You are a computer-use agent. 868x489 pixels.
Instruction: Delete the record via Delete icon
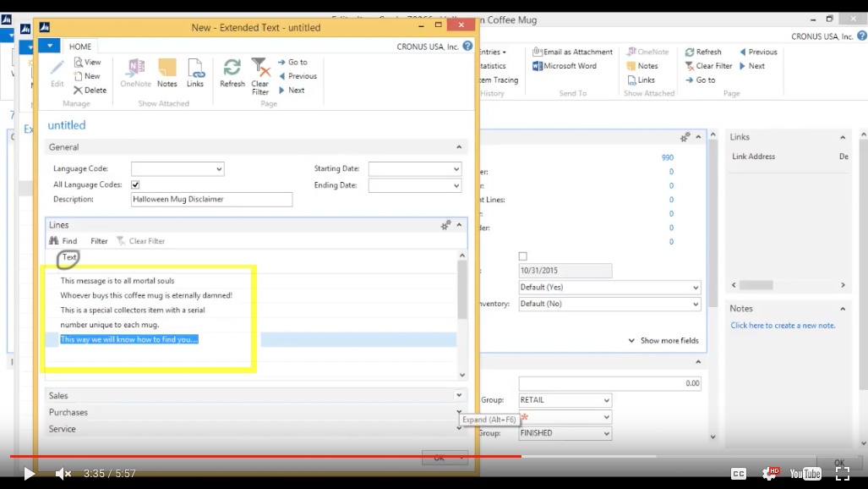pos(90,91)
